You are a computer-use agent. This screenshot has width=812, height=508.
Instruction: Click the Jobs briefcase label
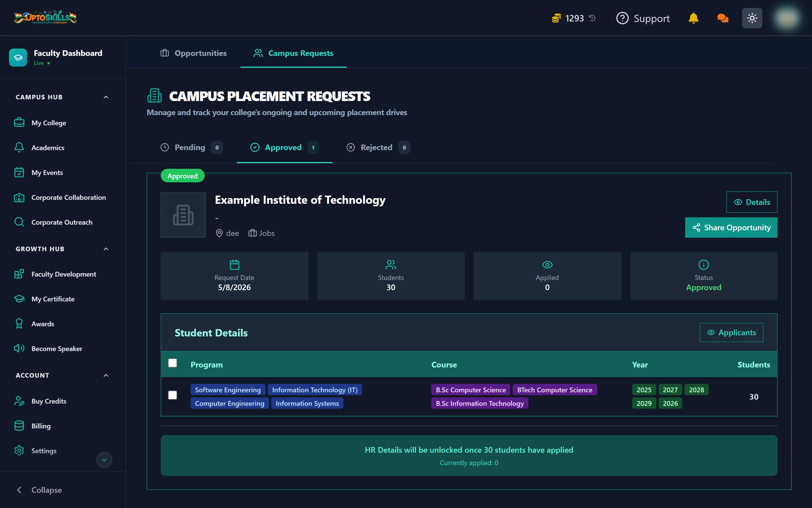click(x=261, y=233)
